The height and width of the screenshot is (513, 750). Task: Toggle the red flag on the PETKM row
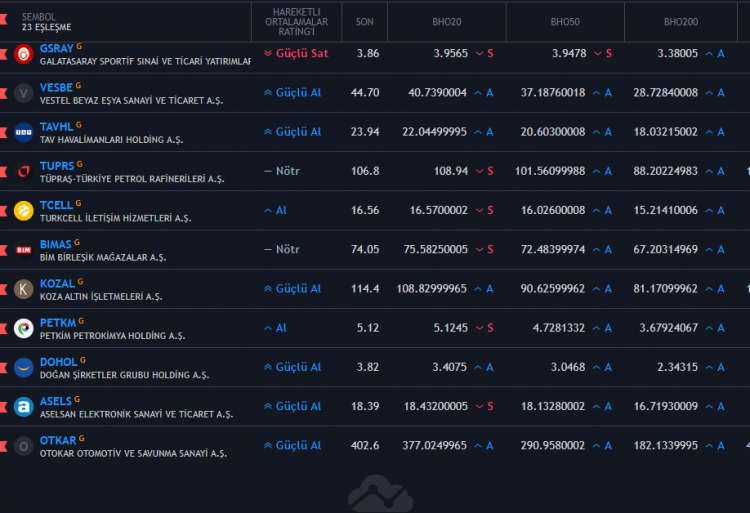(3, 328)
